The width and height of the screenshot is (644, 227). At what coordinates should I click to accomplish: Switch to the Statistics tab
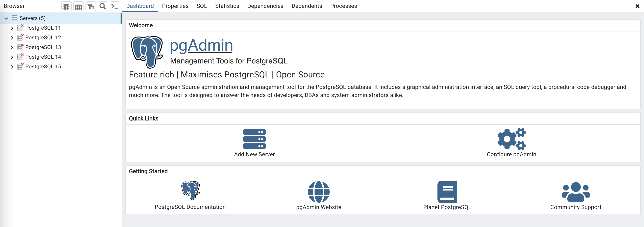(227, 6)
